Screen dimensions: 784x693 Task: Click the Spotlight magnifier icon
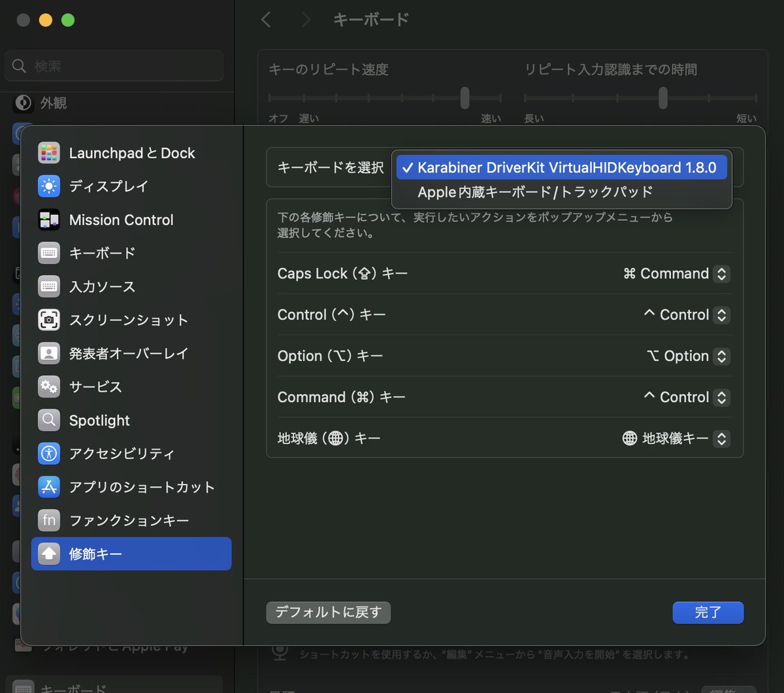coord(49,420)
